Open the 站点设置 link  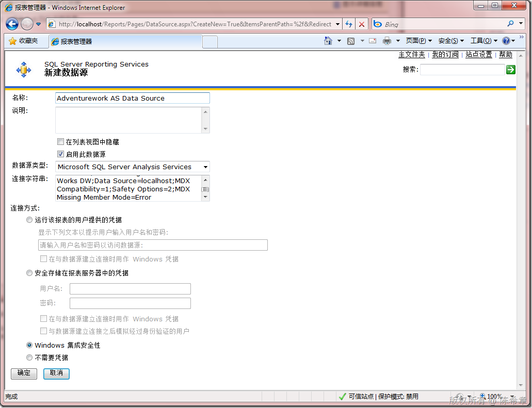[x=479, y=54]
